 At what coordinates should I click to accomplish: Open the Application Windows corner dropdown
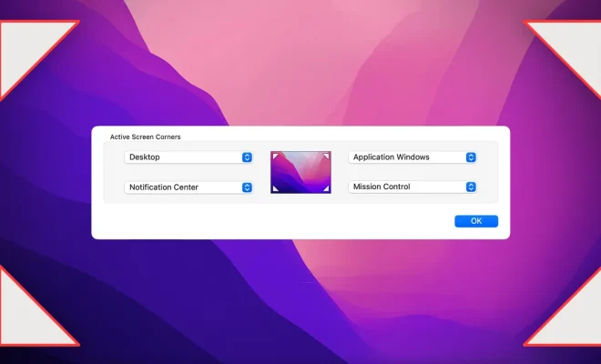tap(413, 157)
